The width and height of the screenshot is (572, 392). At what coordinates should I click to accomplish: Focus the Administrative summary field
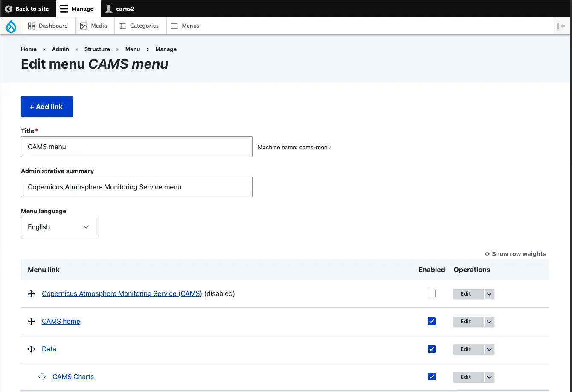[136, 187]
